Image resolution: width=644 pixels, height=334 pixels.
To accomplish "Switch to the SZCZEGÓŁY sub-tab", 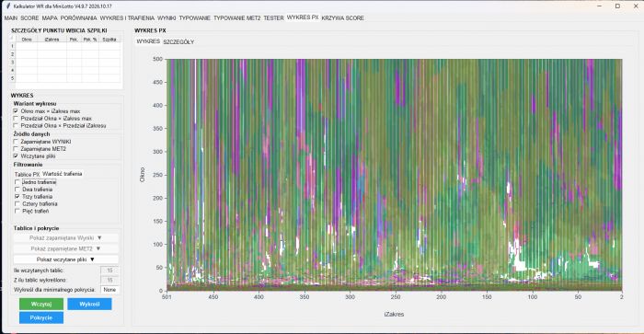I will (178, 42).
